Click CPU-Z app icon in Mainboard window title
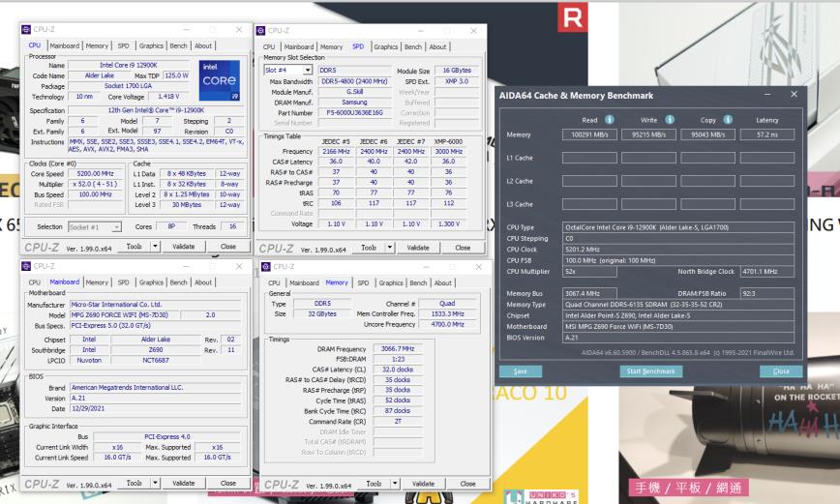 27,266
